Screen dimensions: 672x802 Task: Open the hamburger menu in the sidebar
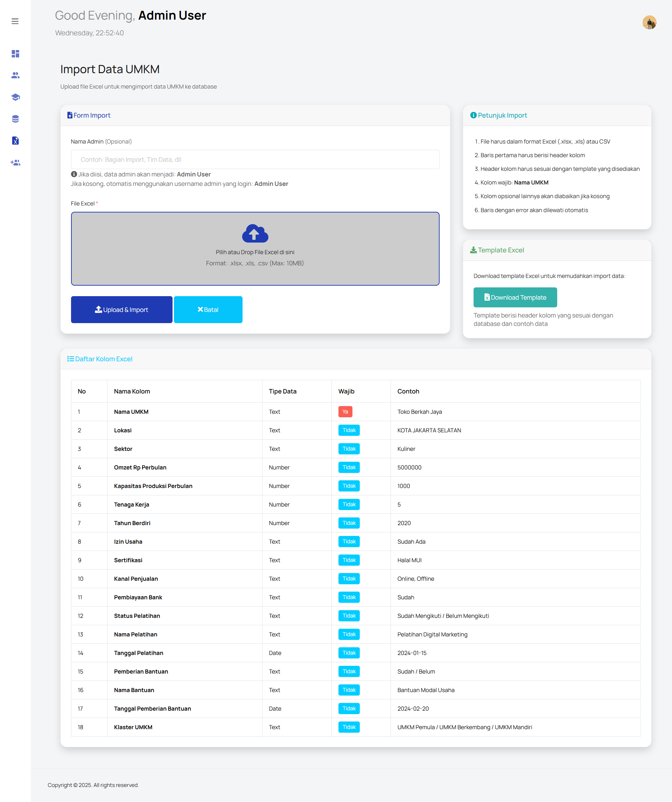click(15, 21)
